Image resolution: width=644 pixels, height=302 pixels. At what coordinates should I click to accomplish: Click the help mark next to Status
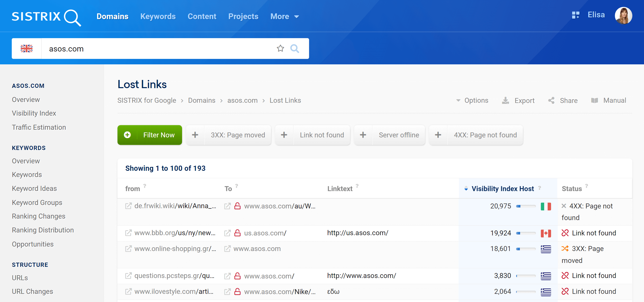click(587, 186)
